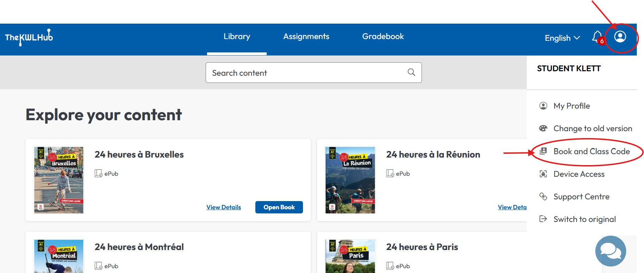Click the Device Access icon
644x273 pixels.
pyautogui.click(x=543, y=174)
